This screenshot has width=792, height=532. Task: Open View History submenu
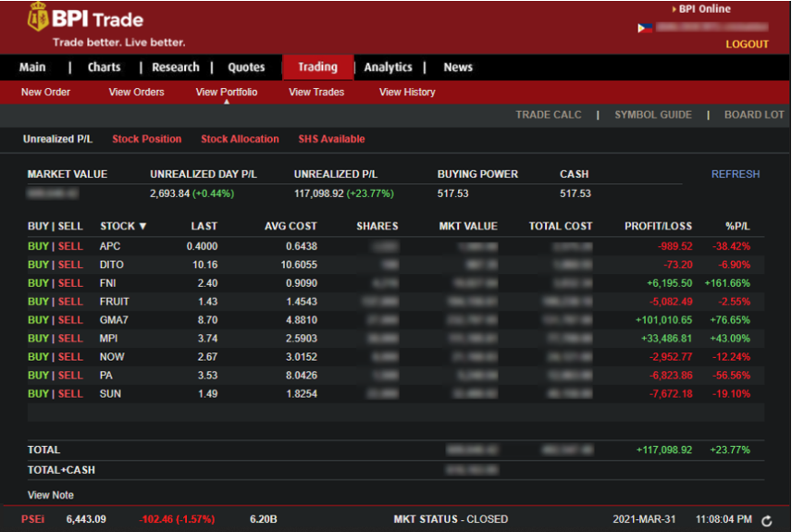point(407,92)
